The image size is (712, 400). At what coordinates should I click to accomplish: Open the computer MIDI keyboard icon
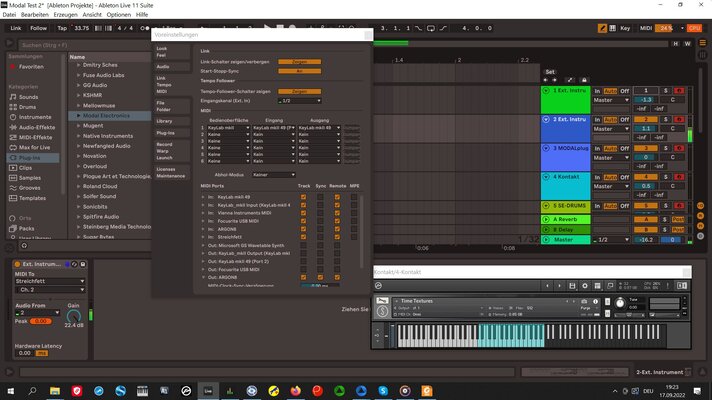coord(613,28)
